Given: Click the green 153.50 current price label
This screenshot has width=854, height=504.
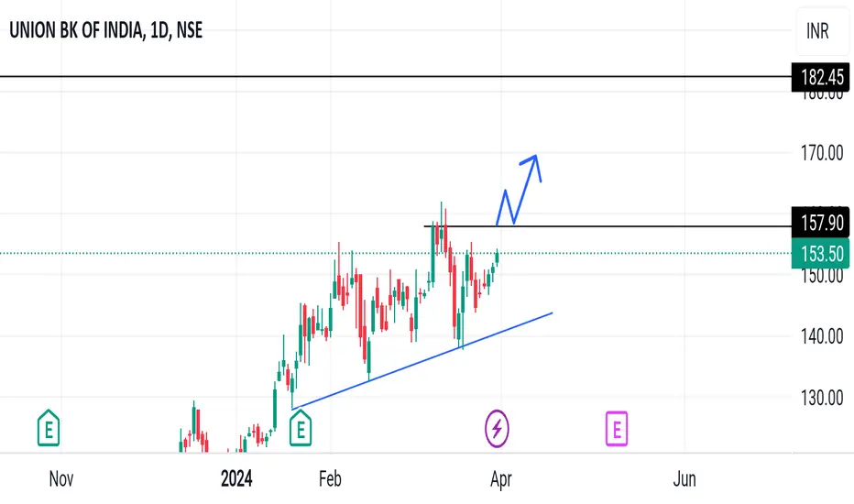Looking at the screenshot, I should point(820,254).
